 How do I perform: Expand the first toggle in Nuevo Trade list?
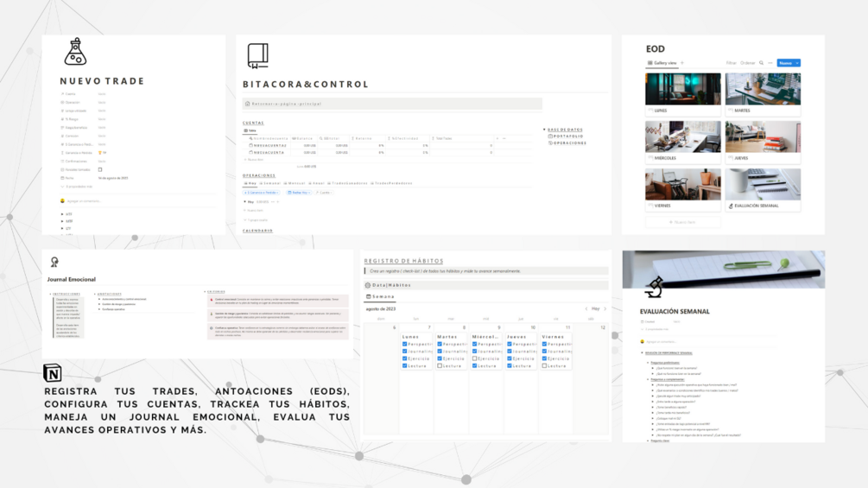[x=62, y=213]
